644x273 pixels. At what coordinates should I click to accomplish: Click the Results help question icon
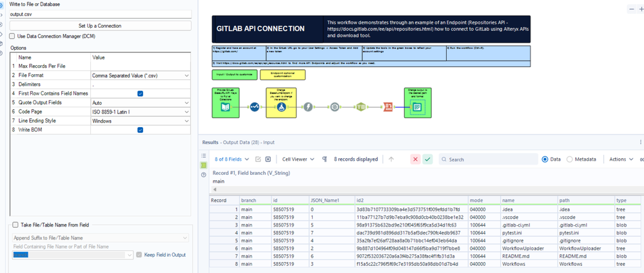(203, 175)
